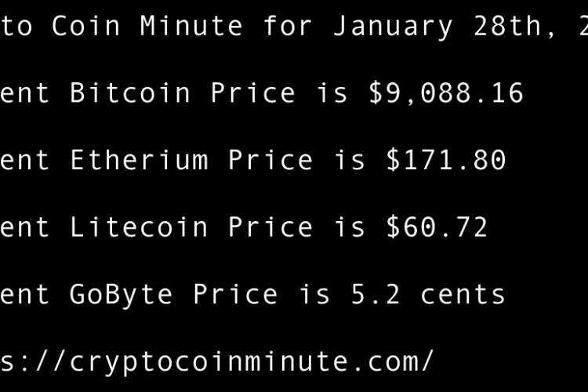588x392 pixels.
Task: Click the word for in the title
Action: [x=288, y=26]
